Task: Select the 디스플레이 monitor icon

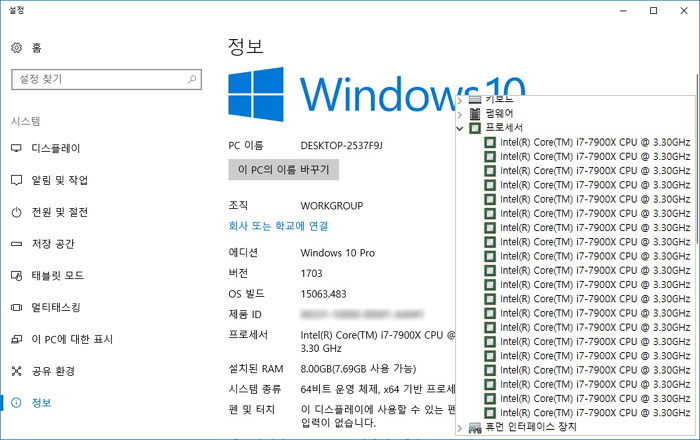Action: [17, 148]
